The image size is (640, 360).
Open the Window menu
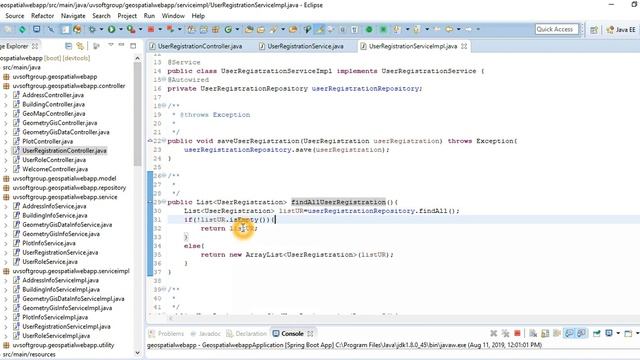(x=173, y=16)
